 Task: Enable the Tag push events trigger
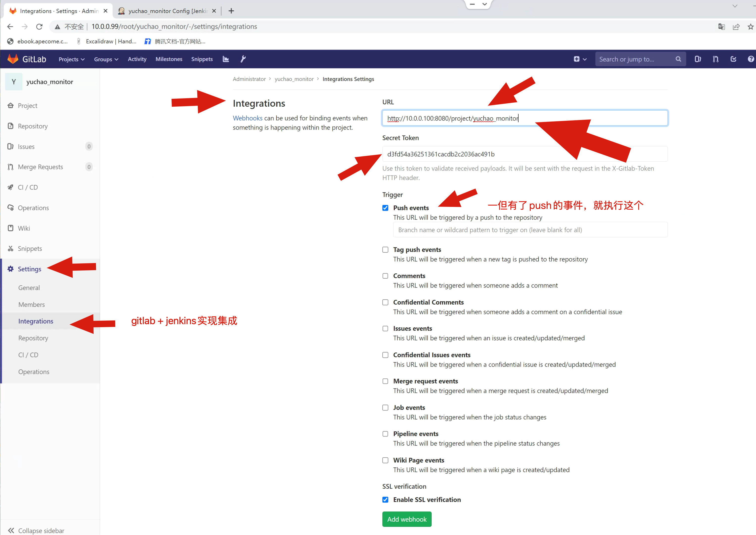[x=385, y=250]
